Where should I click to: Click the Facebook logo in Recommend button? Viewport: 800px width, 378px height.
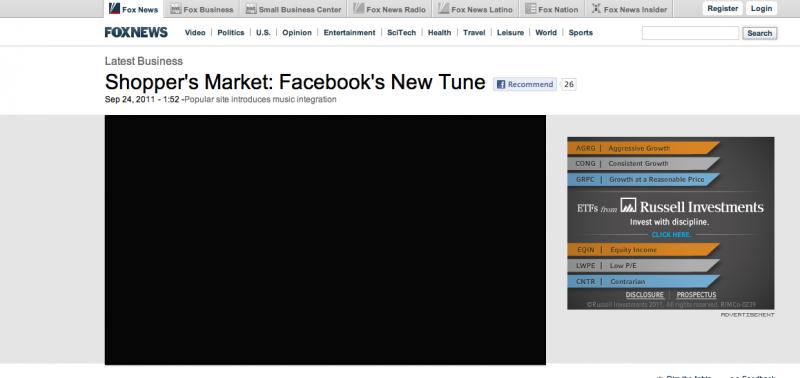tap(501, 85)
